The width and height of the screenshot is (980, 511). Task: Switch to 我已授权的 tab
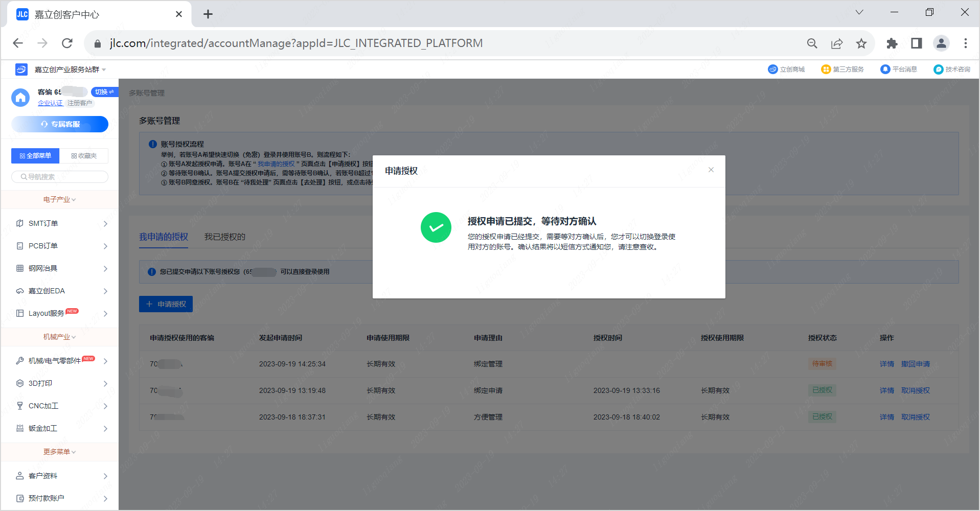pos(224,237)
